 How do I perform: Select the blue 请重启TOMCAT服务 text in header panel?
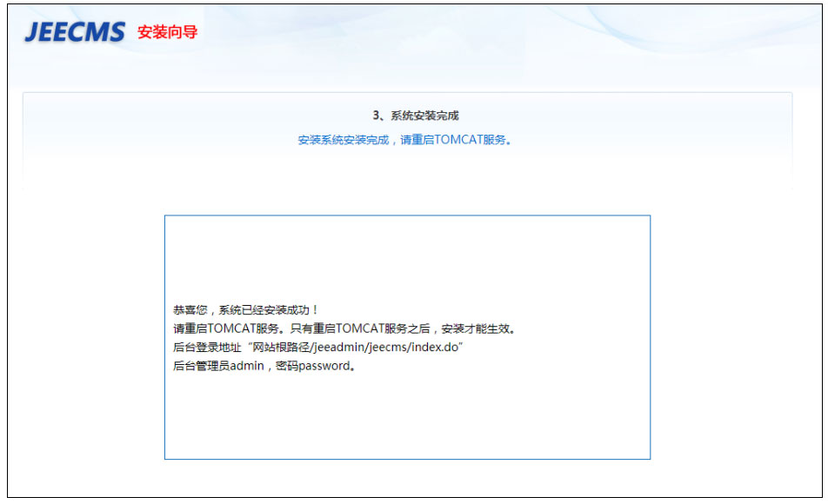click(x=455, y=140)
